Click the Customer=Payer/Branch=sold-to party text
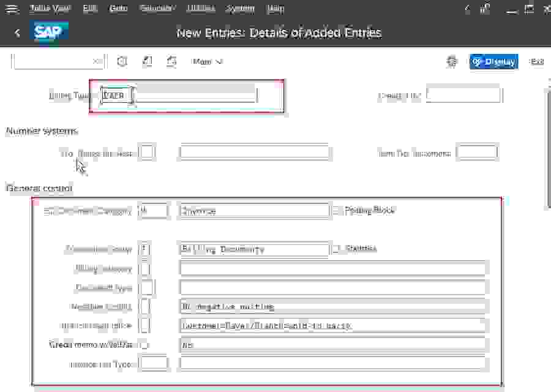 pos(266,326)
